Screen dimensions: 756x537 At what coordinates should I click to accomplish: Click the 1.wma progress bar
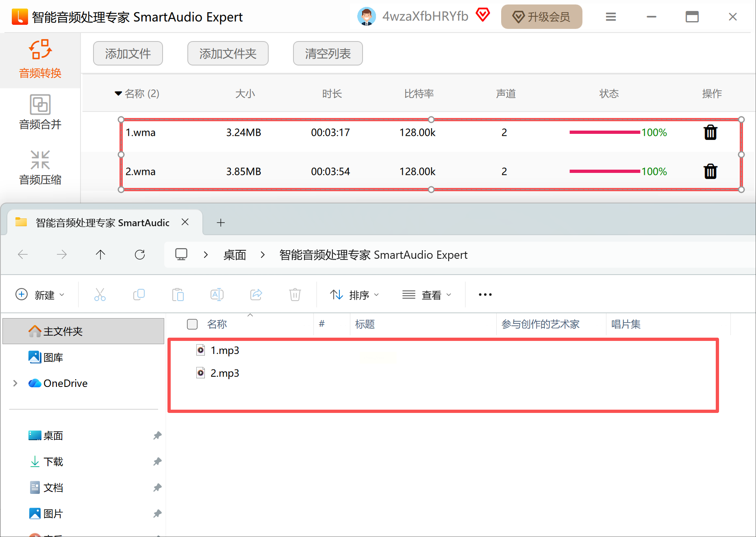click(605, 132)
